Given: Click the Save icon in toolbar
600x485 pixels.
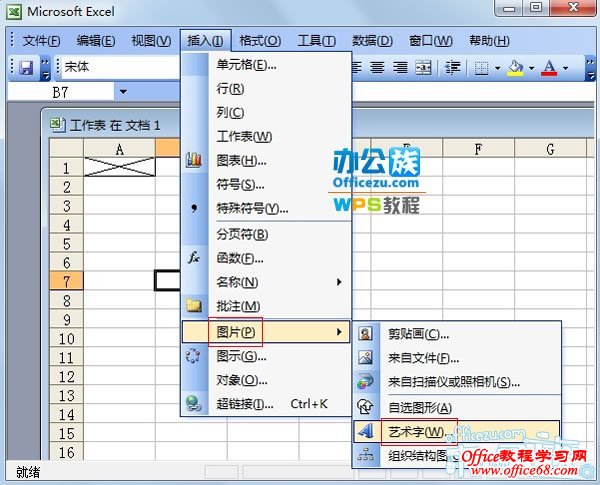Looking at the screenshot, I should 26,68.
